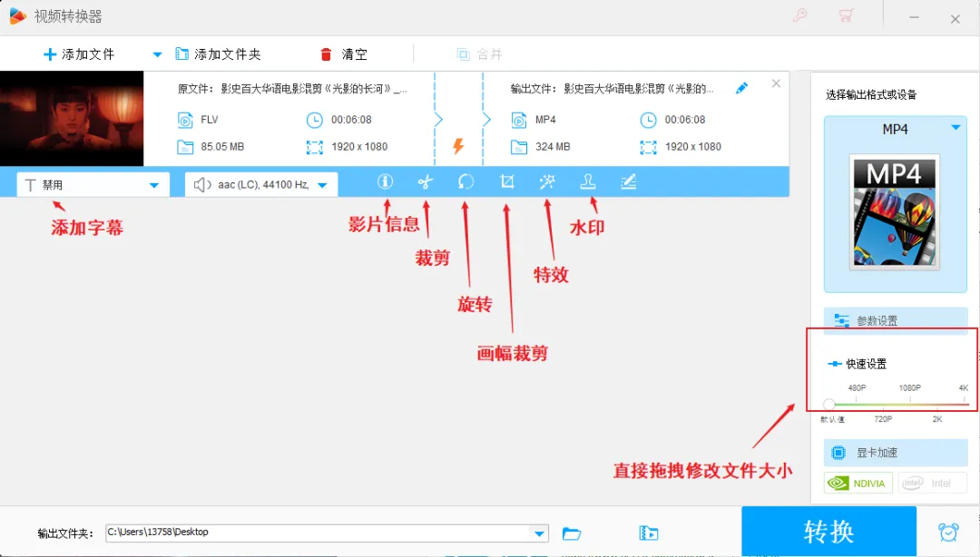
Task: Select the scissors trim tool
Action: [425, 182]
